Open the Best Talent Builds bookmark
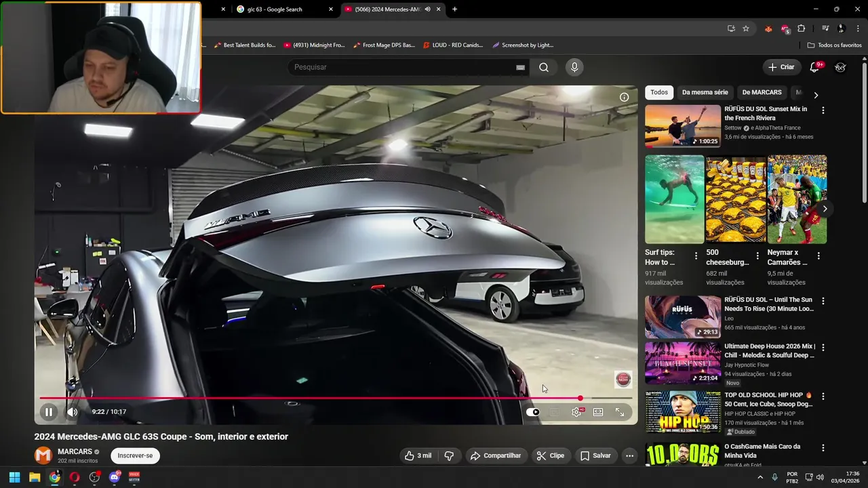The height and width of the screenshot is (488, 868). click(x=245, y=45)
